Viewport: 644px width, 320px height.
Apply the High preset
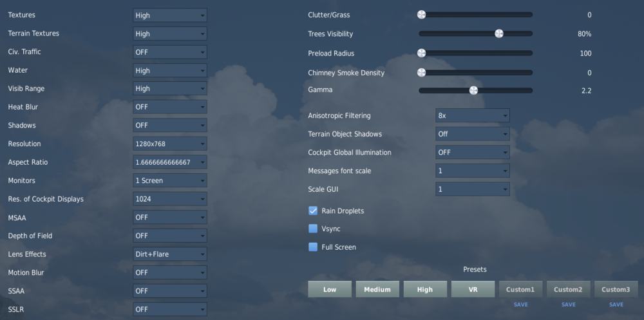425,289
